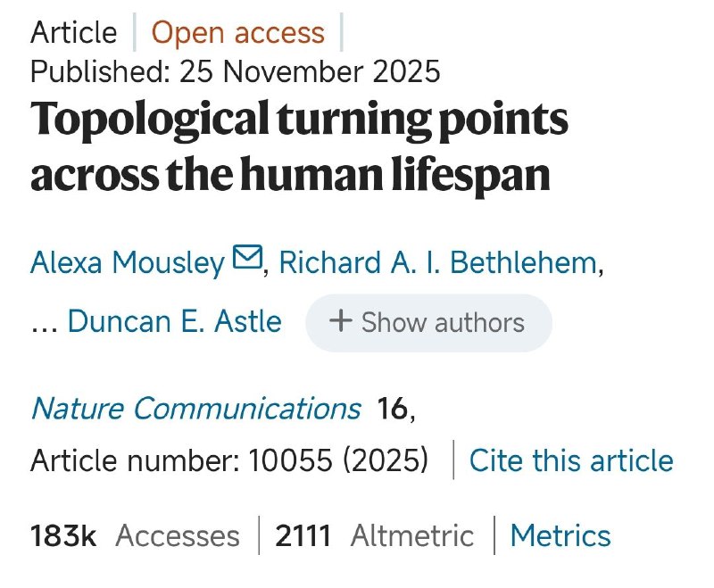Select author Duncan E. Astle

click(174, 321)
